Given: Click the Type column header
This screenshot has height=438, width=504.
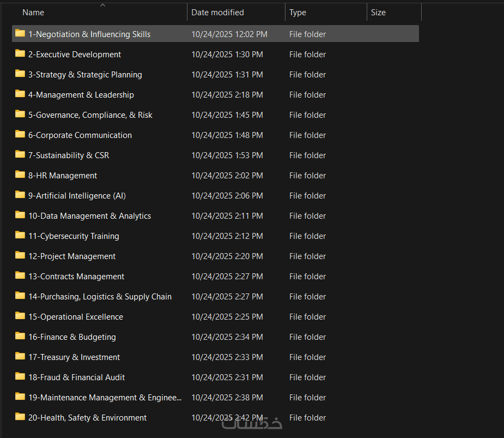Looking at the screenshot, I should pyautogui.click(x=297, y=13).
